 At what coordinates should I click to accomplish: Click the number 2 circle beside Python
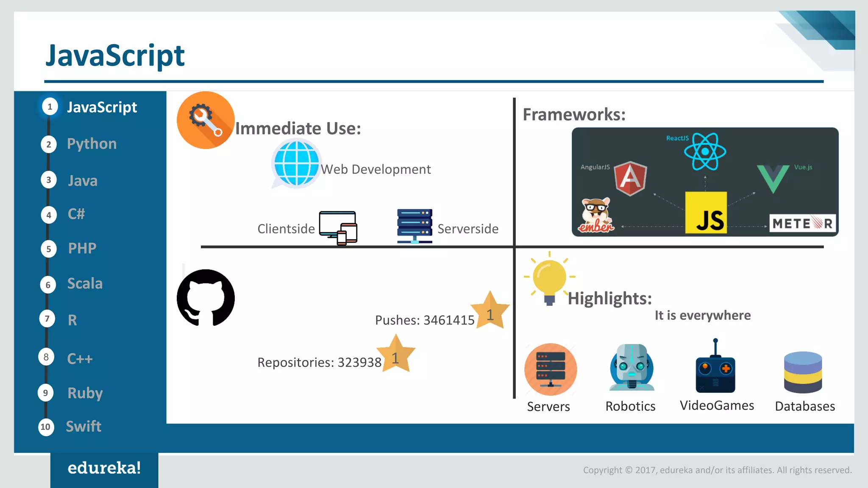49,144
